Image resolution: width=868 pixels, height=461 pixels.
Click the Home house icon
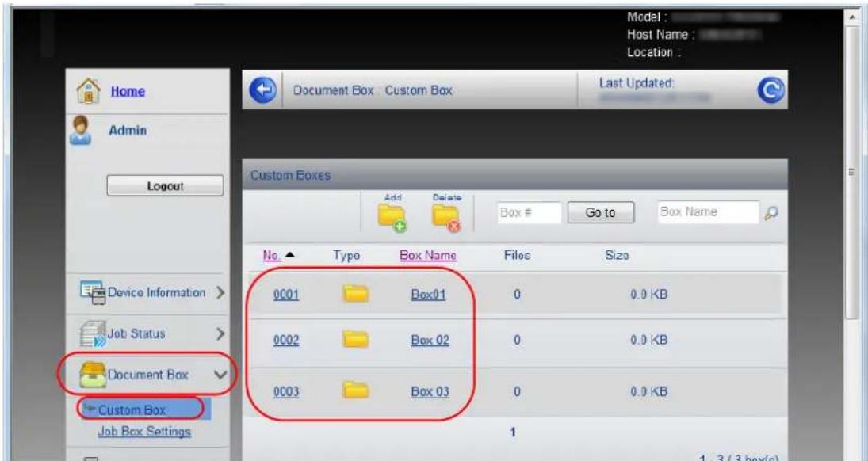tap(87, 90)
